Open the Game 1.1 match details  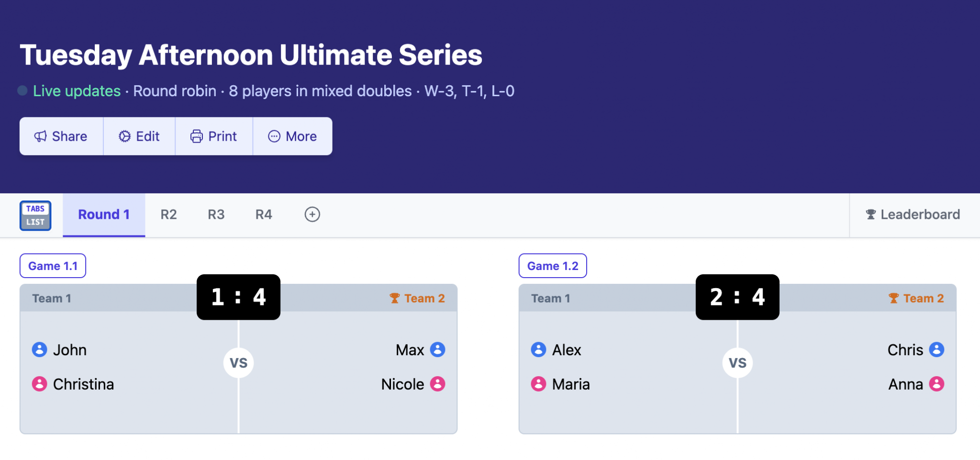[53, 266]
